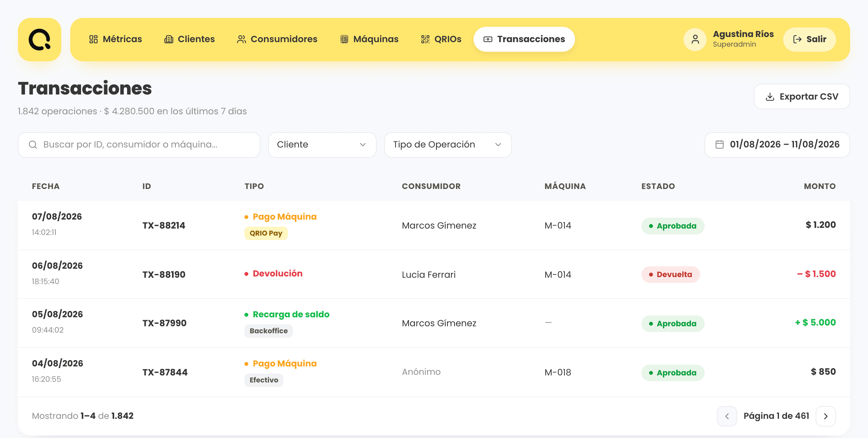Open the Máquinas section
Viewport: 868px width, 438px height.
click(x=369, y=40)
